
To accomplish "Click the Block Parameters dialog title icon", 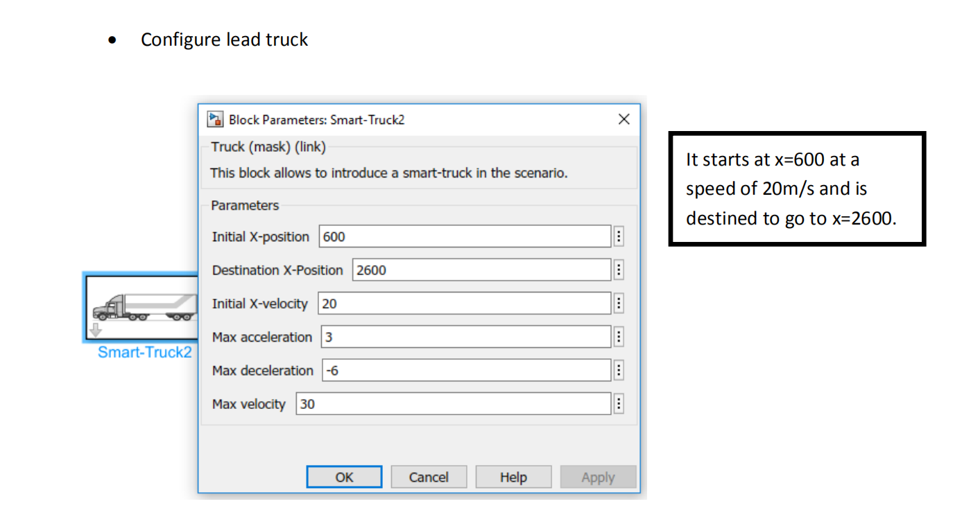I will point(216,119).
